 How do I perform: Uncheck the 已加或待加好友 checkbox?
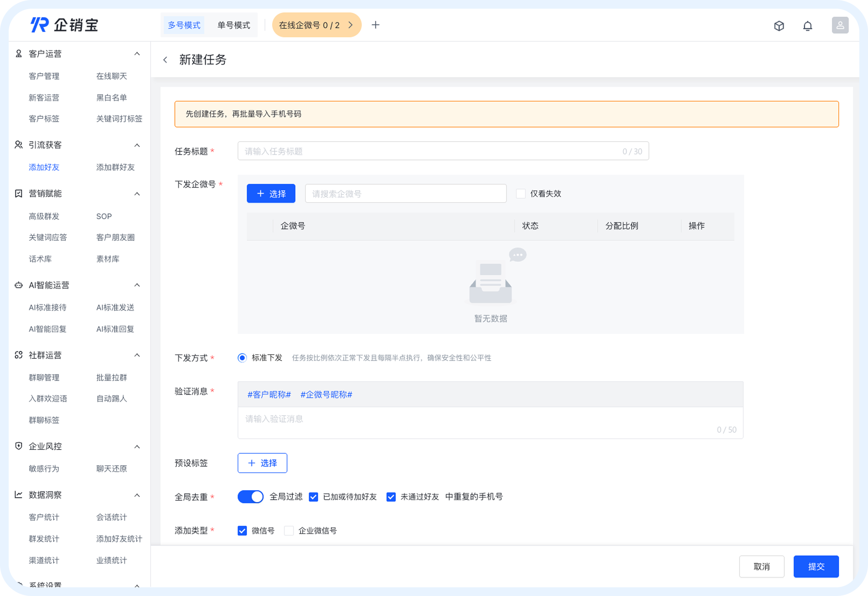click(x=313, y=497)
